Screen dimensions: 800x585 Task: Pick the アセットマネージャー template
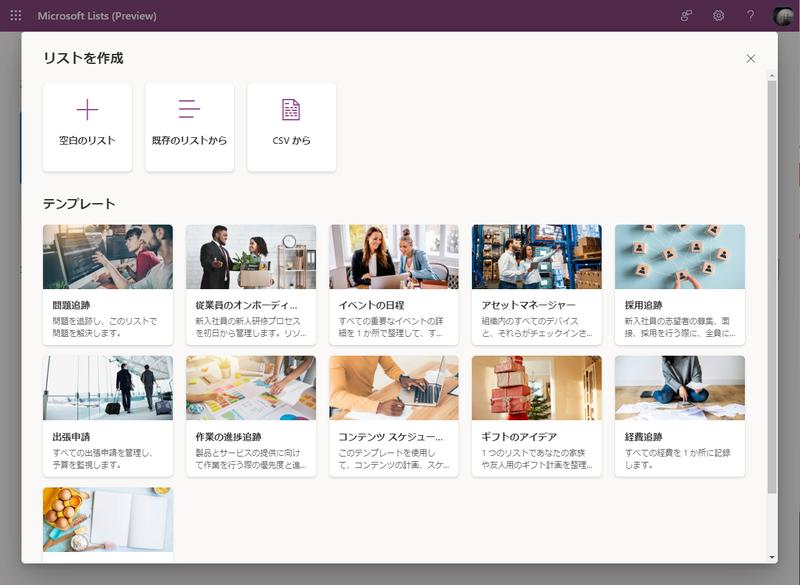537,284
